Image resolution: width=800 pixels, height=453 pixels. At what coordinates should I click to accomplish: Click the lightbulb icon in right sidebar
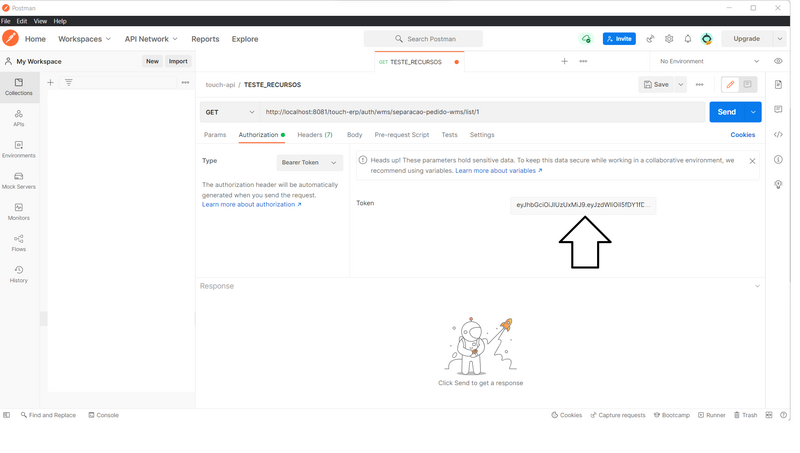(778, 185)
